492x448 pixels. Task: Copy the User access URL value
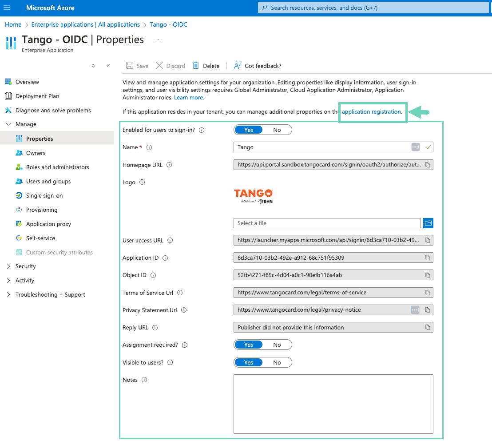pyautogui.click(x=427, y=240)
